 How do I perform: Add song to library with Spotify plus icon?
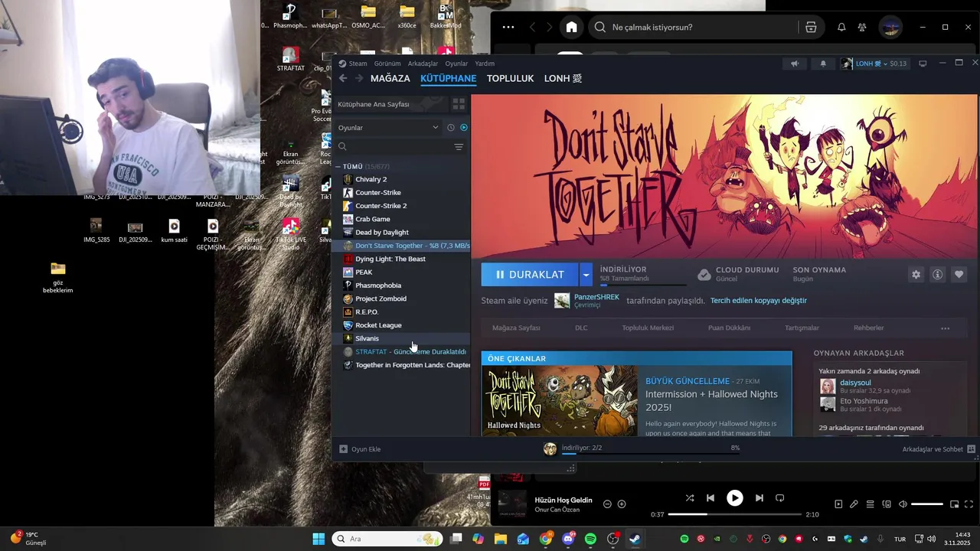pos(622,504)
